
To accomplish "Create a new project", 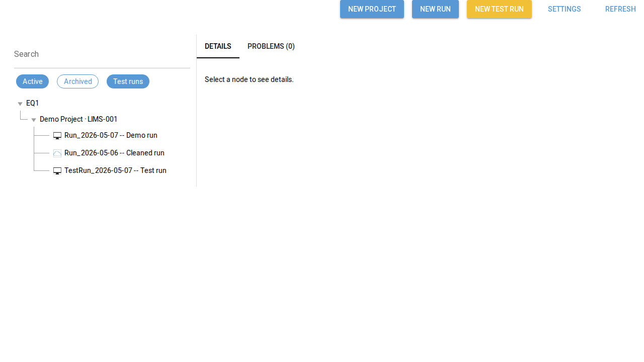I will [372, 9].
